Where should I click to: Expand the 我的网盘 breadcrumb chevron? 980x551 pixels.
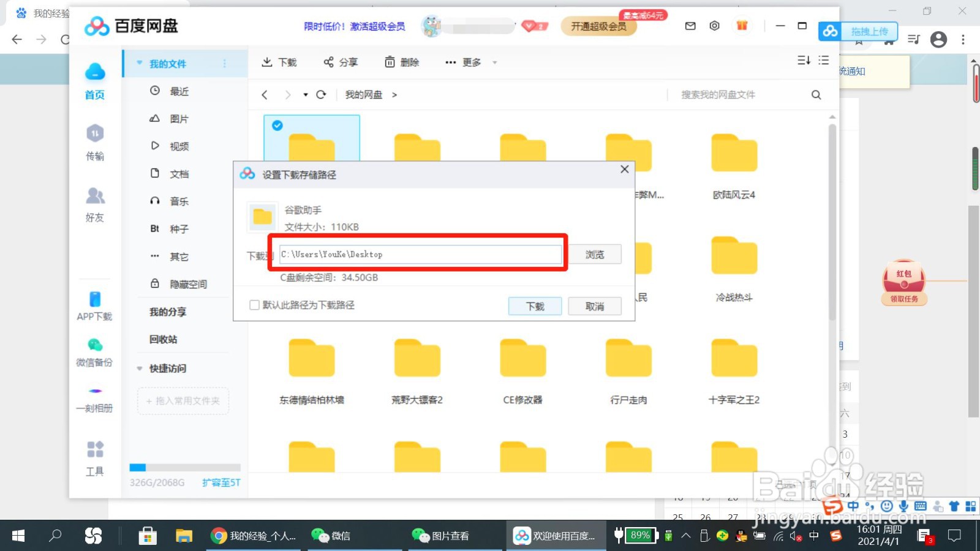click(394, 95)
